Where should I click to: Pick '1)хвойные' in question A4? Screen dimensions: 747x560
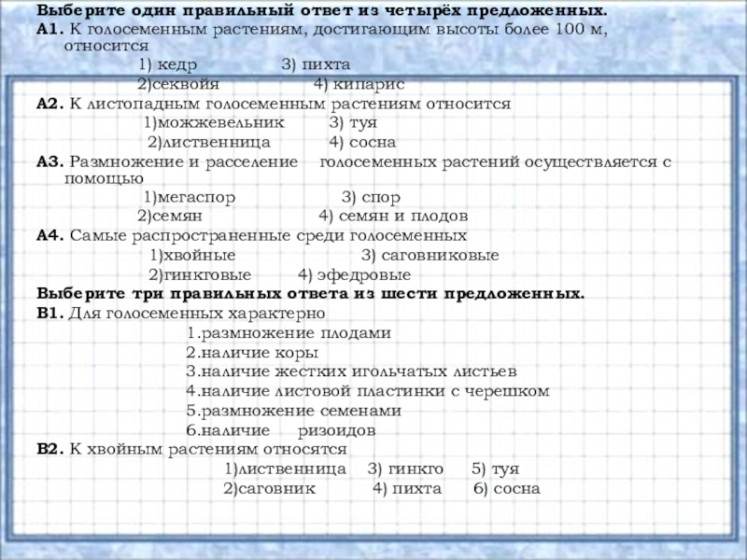[193, 255]
